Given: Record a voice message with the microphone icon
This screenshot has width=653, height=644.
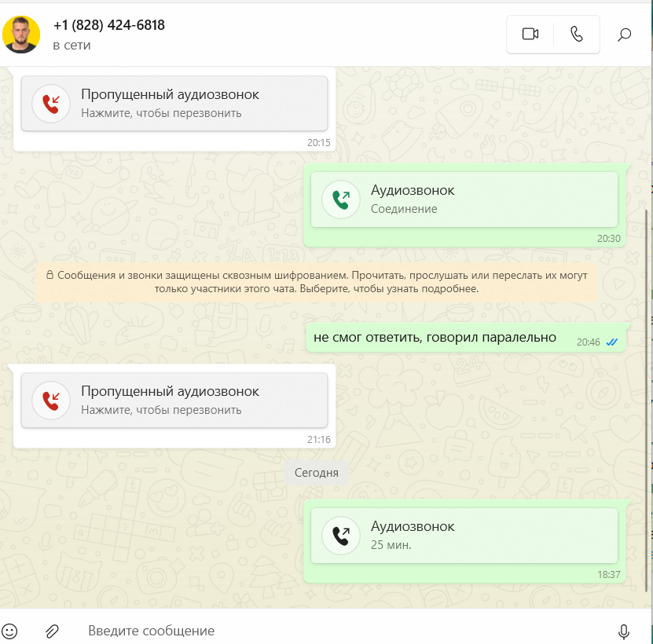Looking at the screenshot, I should point(623,631).
